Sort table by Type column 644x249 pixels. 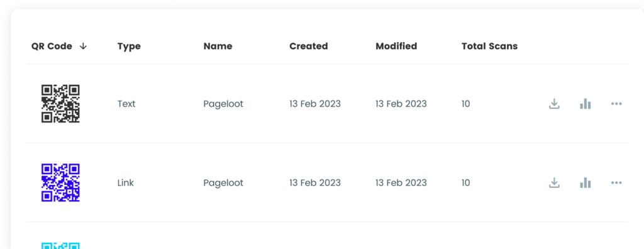tap(129, 47)
